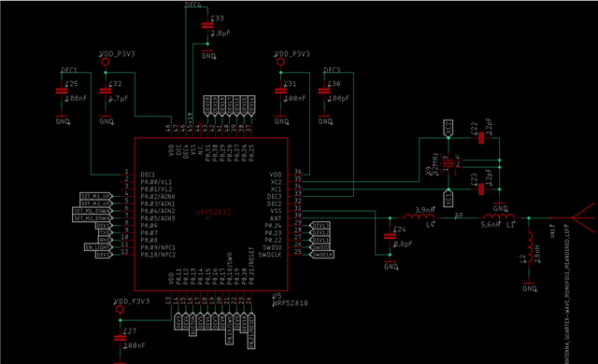
Task: Click the GND symbol below the crystal capacitors
Action: click(x=500, y=207)
